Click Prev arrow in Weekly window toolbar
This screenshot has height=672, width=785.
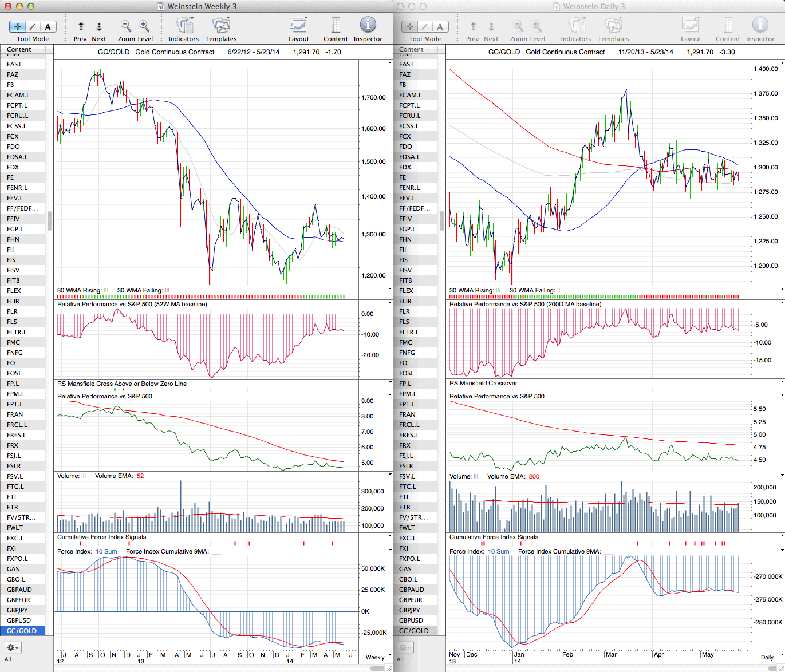pos(81,26)
